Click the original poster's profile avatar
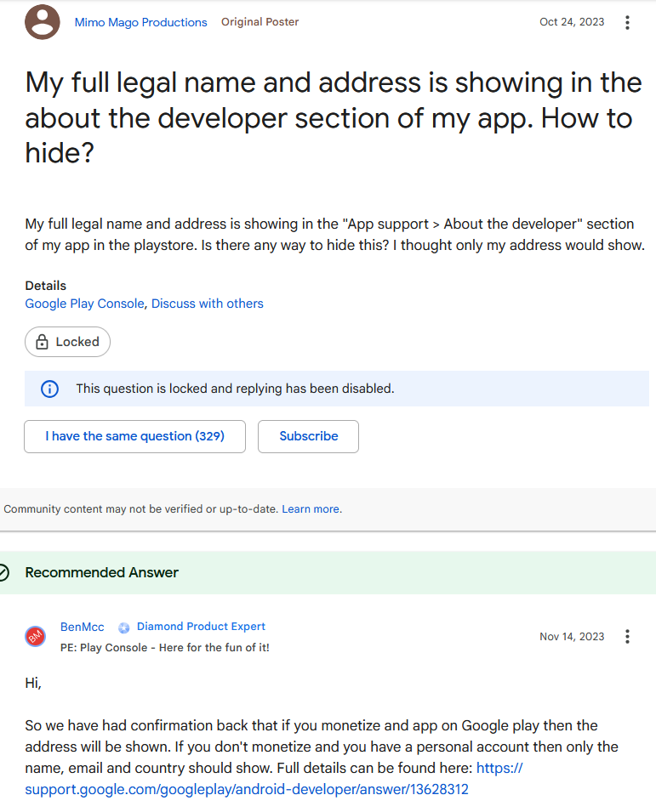656x812 pixels. click(43, 22)
